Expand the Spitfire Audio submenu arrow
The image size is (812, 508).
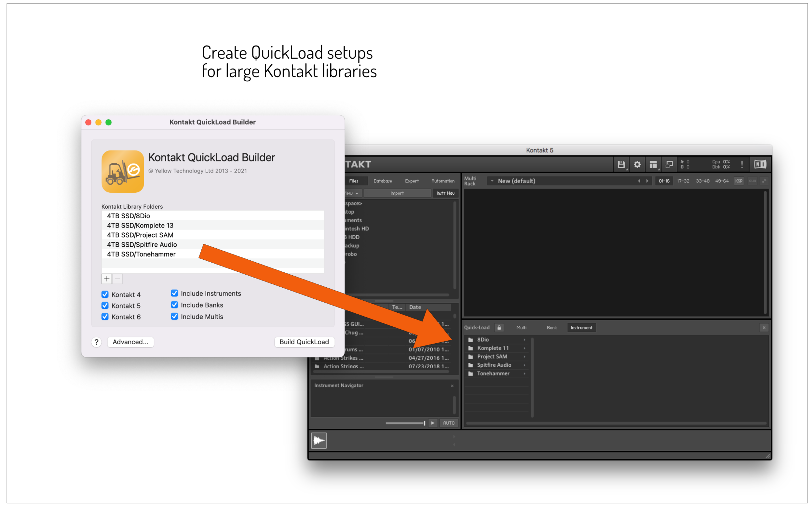[x=524, y=365]
